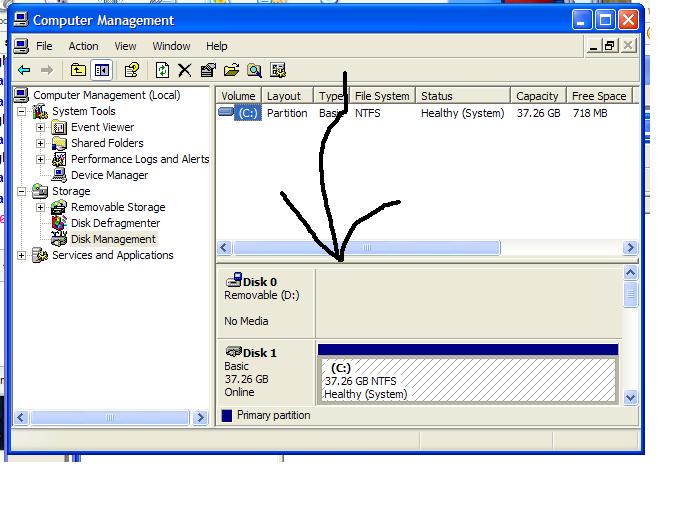Screen dimensions: 700x525
Task: Click the Open folder icon in toolbar
Action: coord(231,70)
